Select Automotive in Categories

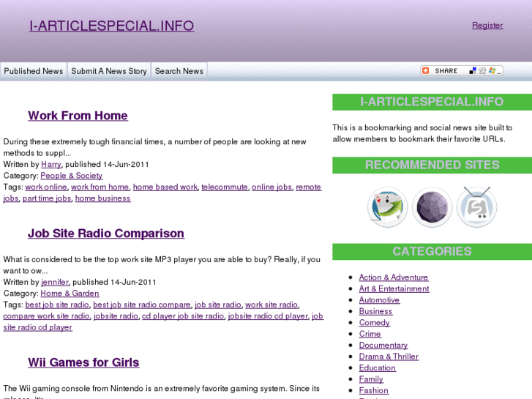click(379, 300)
